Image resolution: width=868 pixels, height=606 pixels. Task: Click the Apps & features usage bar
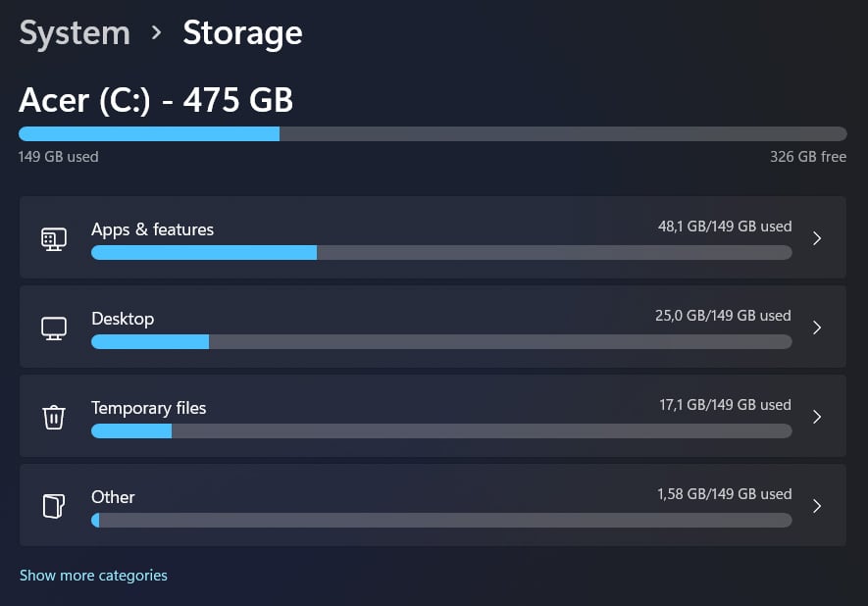[441, 253]
